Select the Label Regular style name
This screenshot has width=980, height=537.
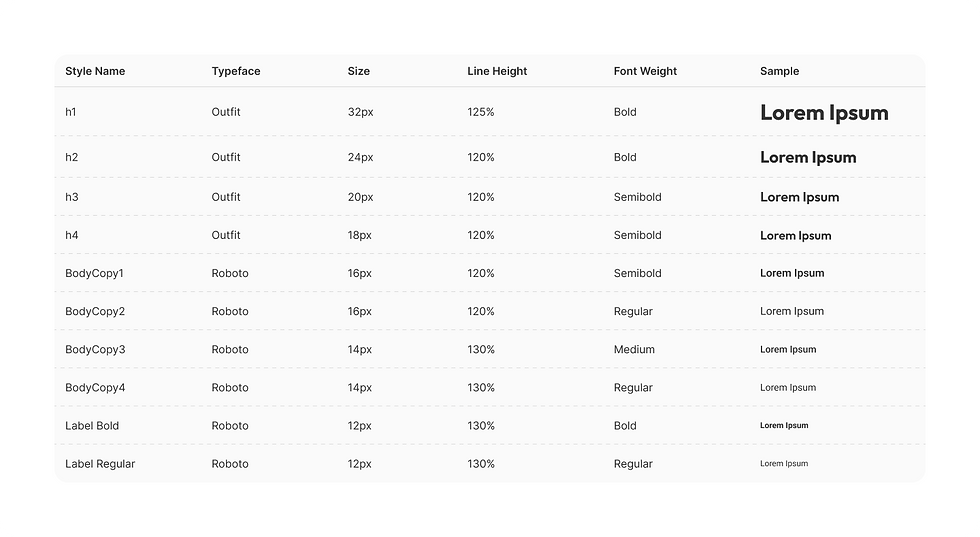(100, 464)
